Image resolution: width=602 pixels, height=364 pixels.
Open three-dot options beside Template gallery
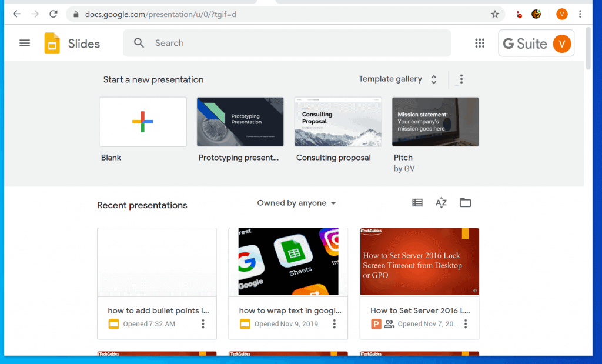pyautogui.click(x=461, y=79)
